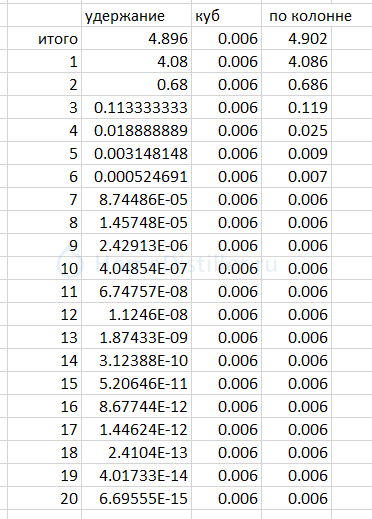Click the cell with value 0.009
The width and height of the screenshot is (372, 519).
(x=297, y=154)
